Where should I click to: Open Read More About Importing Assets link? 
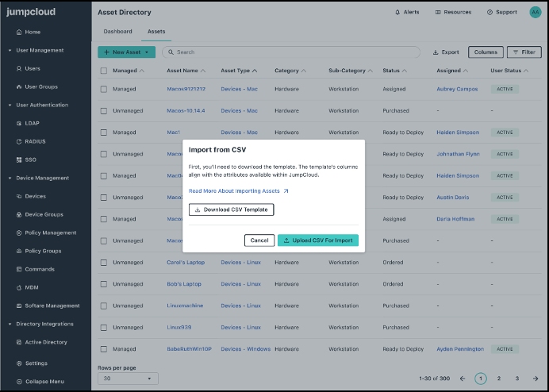tap(238, 191)
